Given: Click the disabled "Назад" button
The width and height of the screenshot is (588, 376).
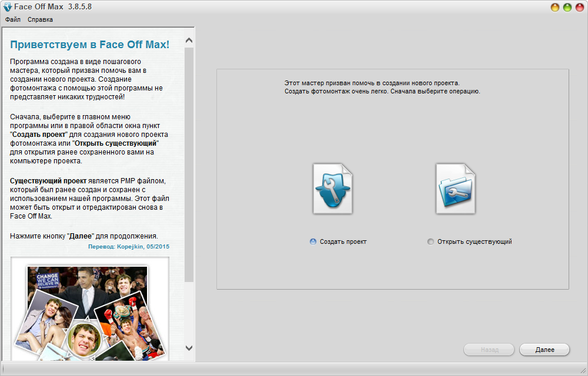Looking at the screenshot, I should pos(489,350).
